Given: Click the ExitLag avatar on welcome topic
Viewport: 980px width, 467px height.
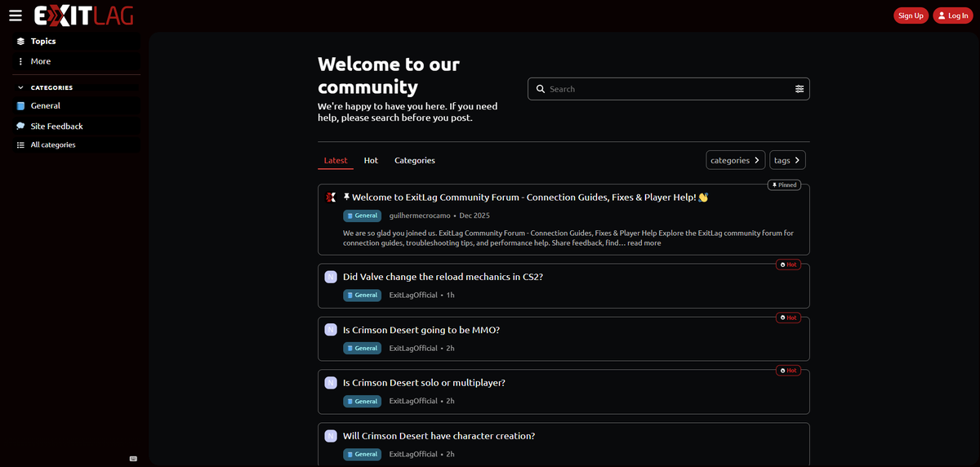Looking at the screenshot, I should pos(331,197).
